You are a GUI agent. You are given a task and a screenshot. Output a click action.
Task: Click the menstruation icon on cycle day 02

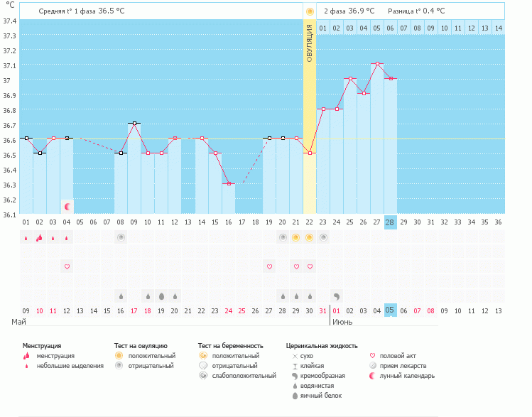click(40, 237)
